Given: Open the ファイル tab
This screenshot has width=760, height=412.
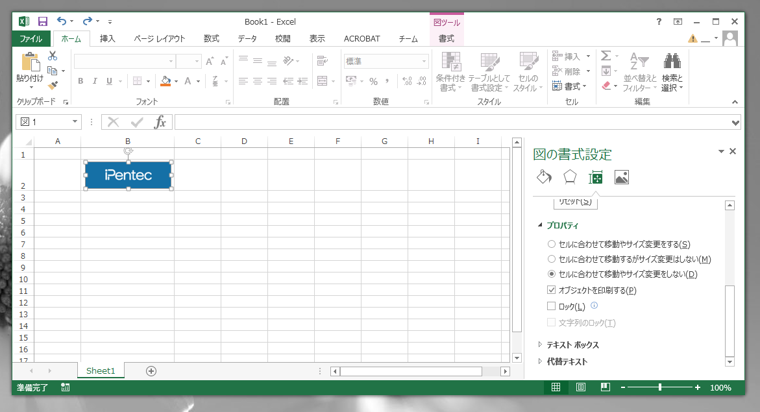Looking at the screenshot, I should [x=31, y=39].
